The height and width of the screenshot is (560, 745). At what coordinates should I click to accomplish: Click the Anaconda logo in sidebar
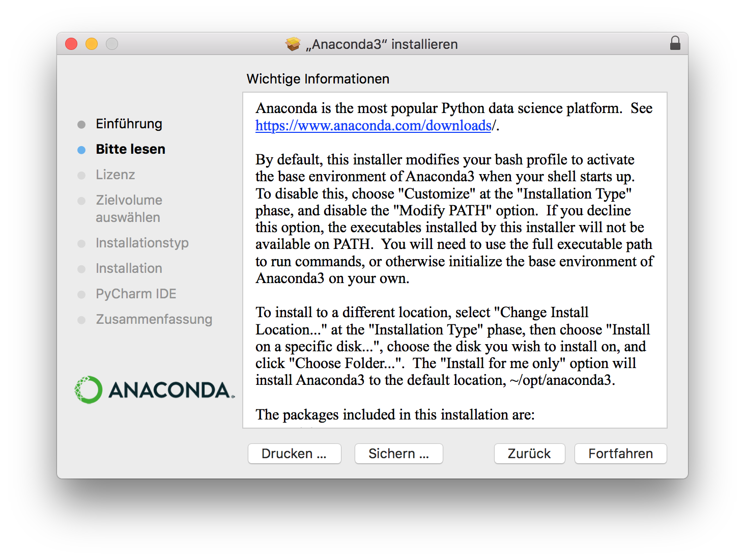[155, 390]
